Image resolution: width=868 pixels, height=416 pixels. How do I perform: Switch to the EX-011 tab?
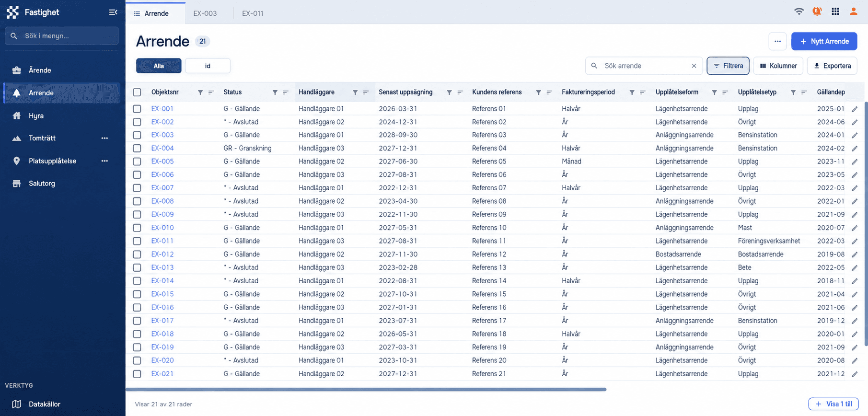pyautogui.click(x=253, y=13)
